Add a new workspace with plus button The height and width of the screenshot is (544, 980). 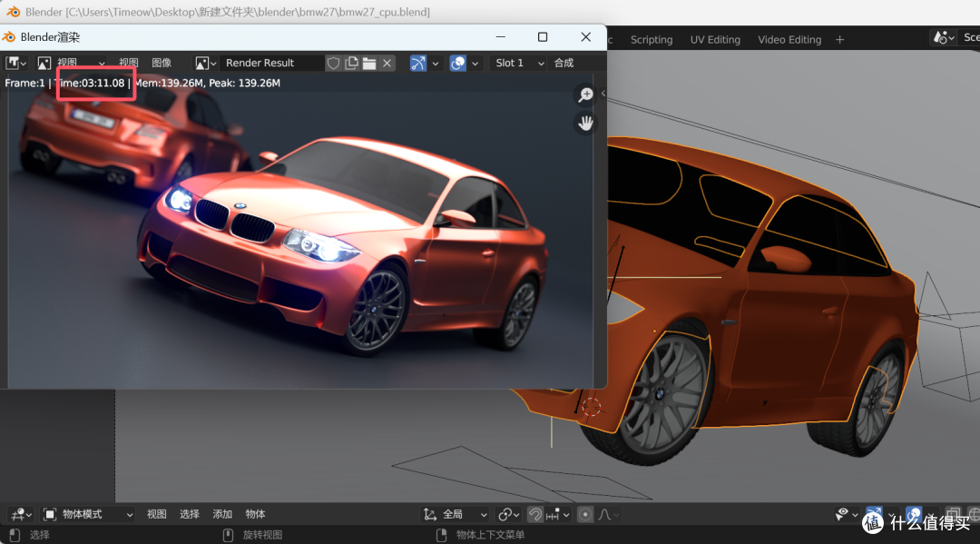[839, 39]
